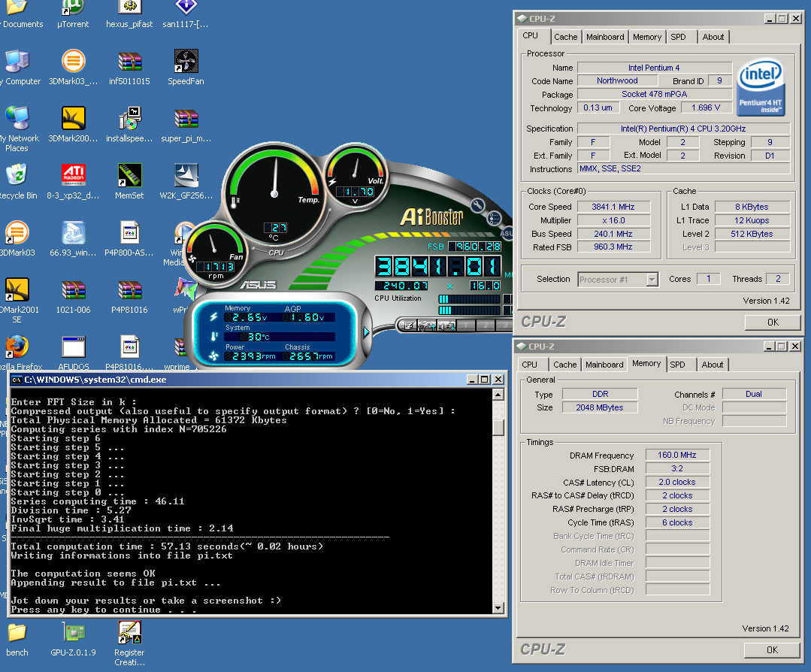Image resolution: width=811 pixels, height=672 pixels.
Task: Click AI Booster preset 2 button
Action: click(x=485, y=325)
